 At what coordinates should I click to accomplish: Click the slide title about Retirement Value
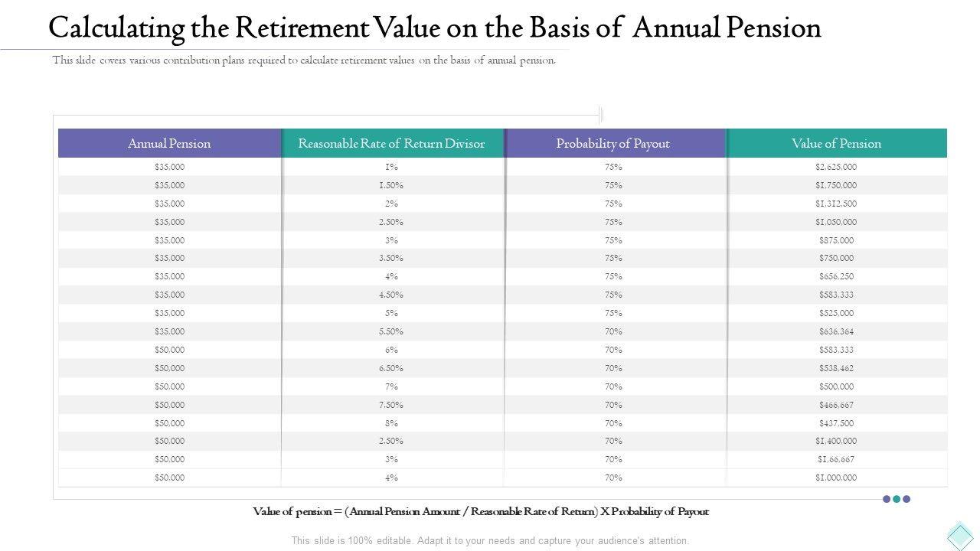(434, 28)
